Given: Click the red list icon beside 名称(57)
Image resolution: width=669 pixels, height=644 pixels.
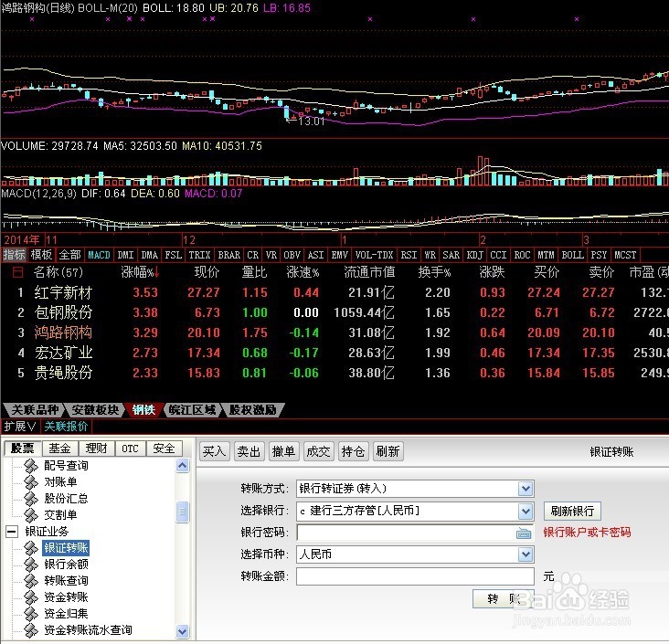Looking at the screenshot, I should coord(18,272).
